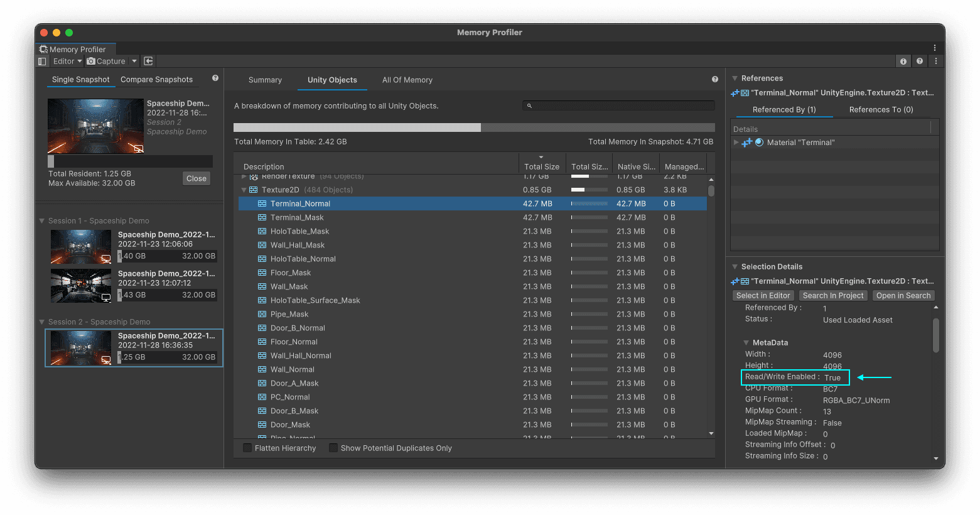This screenshot has width=980, height=515.
Task: Click the Import snapshot arrow icon
Action: pos(148,61)
